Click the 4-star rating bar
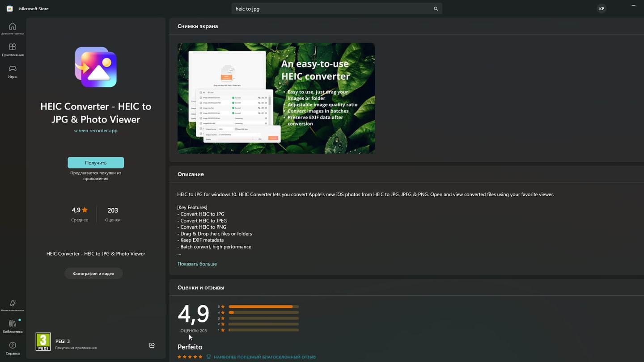The image size is (644, 362). [263, 312]
